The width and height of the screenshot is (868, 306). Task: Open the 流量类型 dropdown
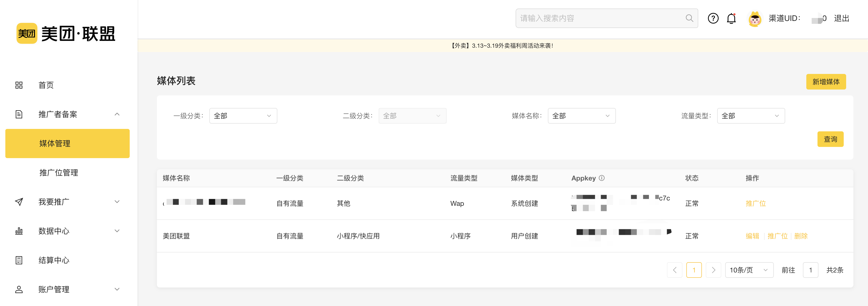tap(750, 116)
